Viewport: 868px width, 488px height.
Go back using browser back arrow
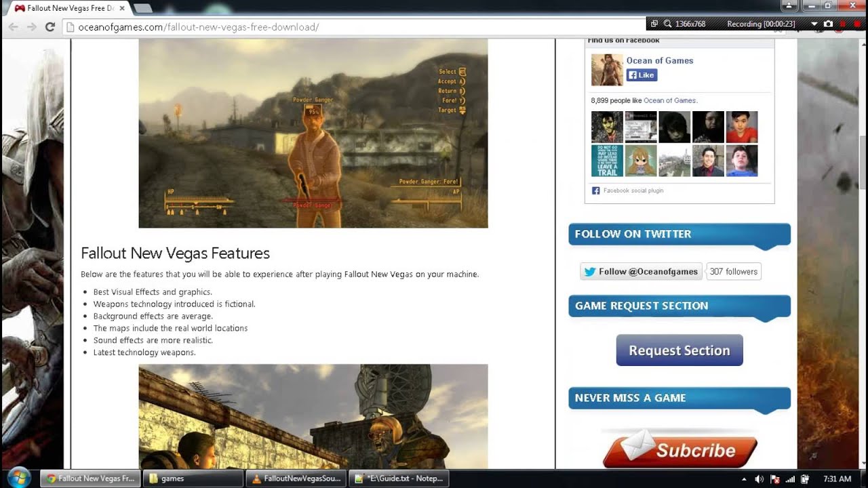click(13, 27)
